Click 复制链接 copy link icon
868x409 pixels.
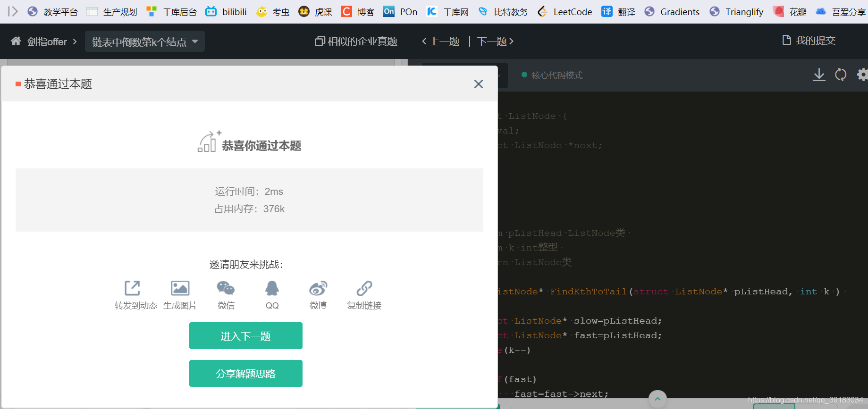[x=364, y=288]
